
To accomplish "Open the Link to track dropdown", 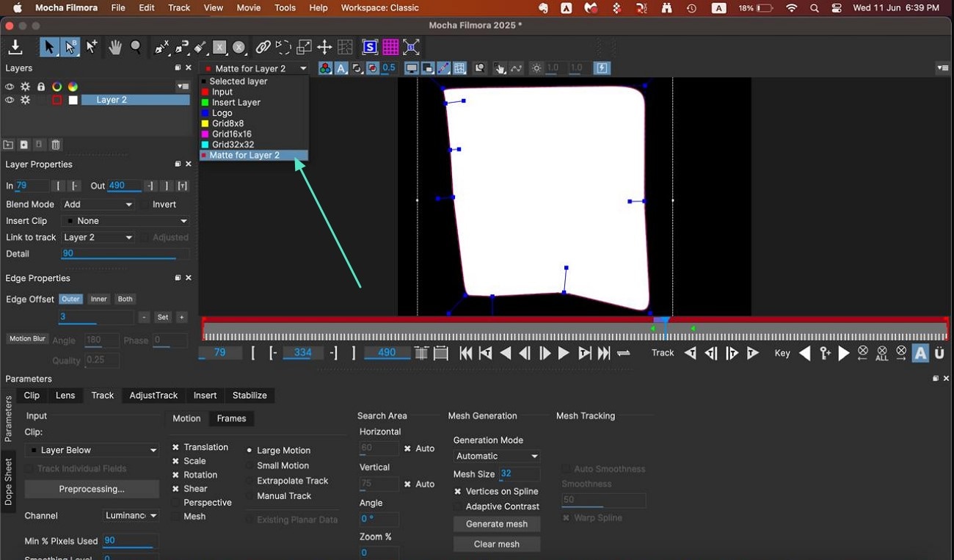I will [x=98, y=238].
